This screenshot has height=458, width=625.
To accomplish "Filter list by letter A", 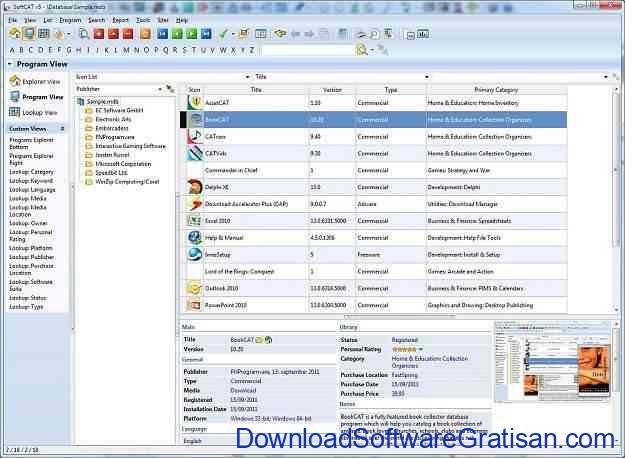I will pos(12,50).
